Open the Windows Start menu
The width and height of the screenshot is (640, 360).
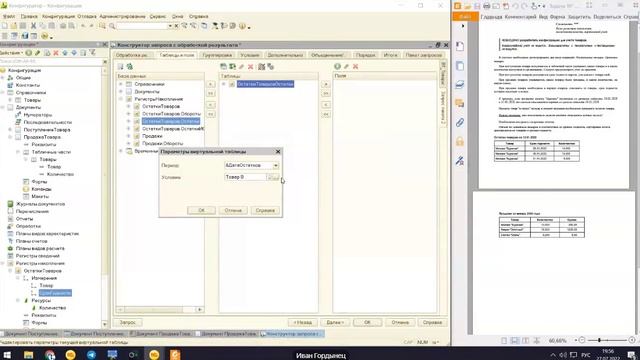7,354
